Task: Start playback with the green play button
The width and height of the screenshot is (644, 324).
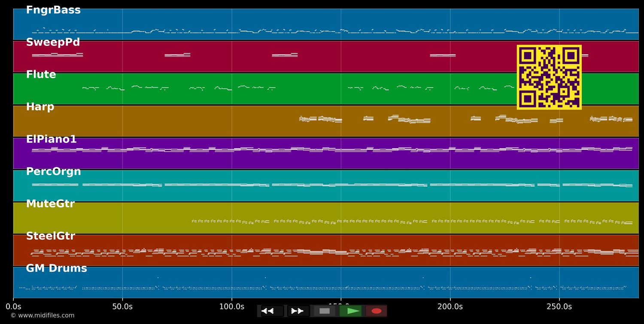Action: [351, 311]
